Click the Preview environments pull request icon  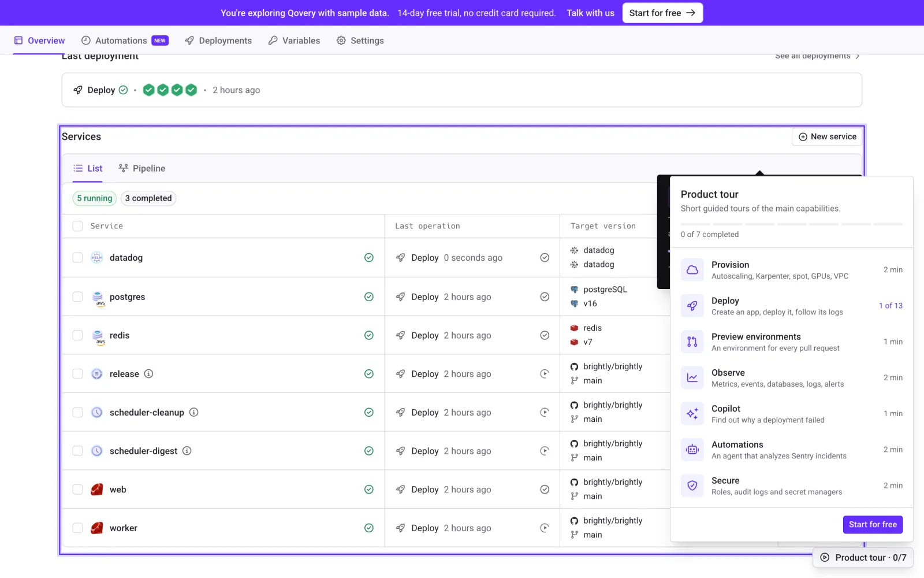692,342
